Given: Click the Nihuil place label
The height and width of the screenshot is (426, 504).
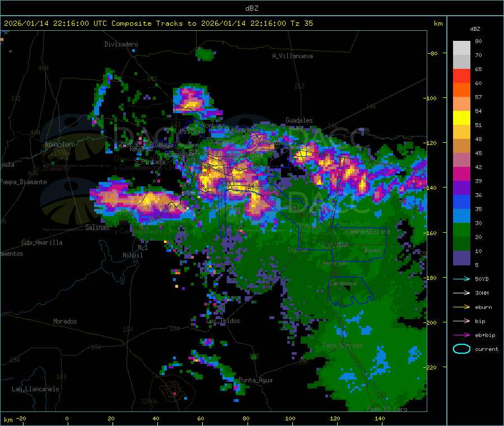Looking at the screenshot, I should point(132,255).
